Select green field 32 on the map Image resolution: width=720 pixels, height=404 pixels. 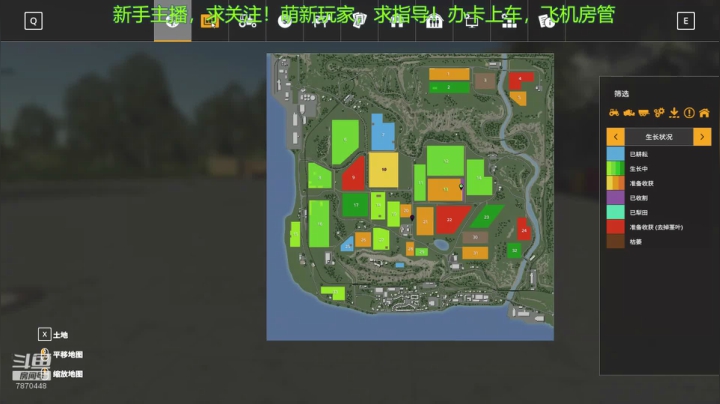click(514, 251)
